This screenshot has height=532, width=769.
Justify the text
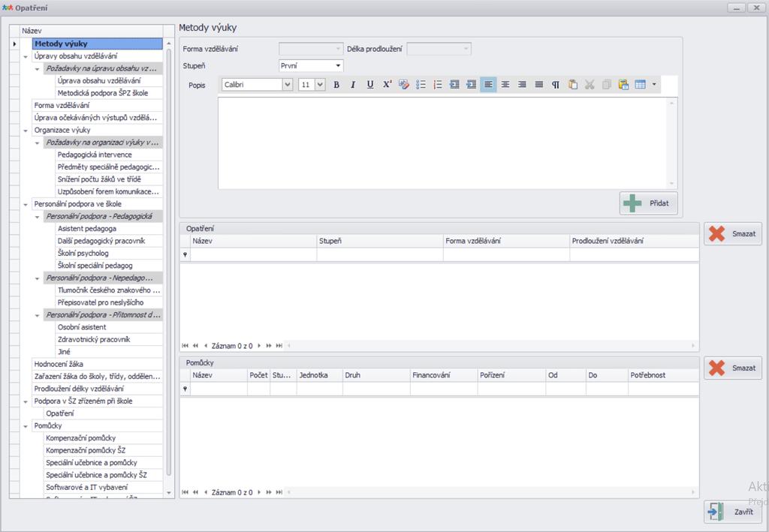(x=539, y=85)
